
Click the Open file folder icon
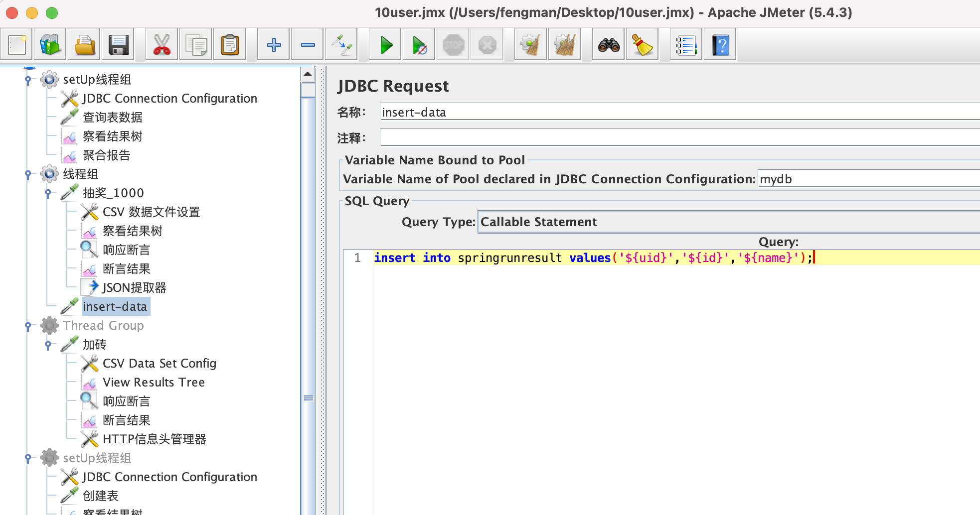85,45
